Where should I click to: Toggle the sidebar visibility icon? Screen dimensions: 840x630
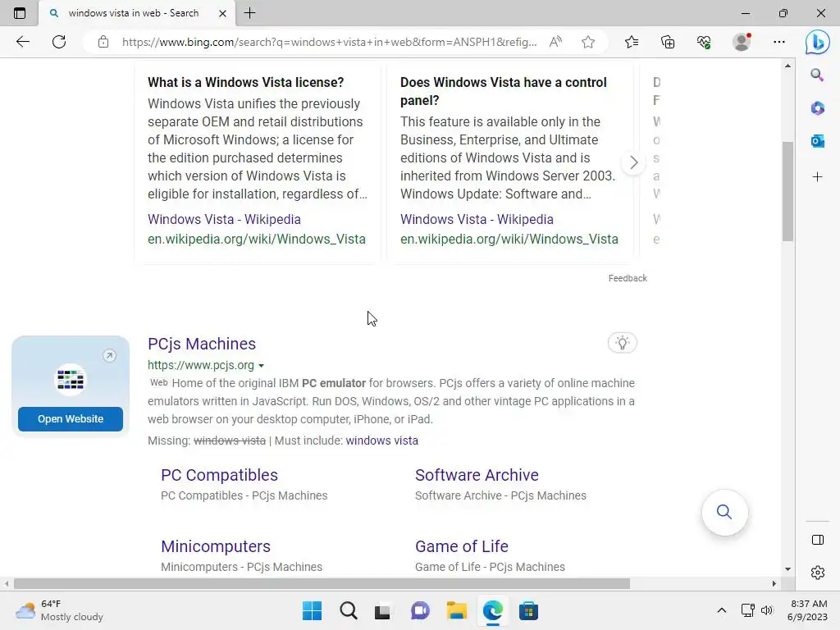818,540
